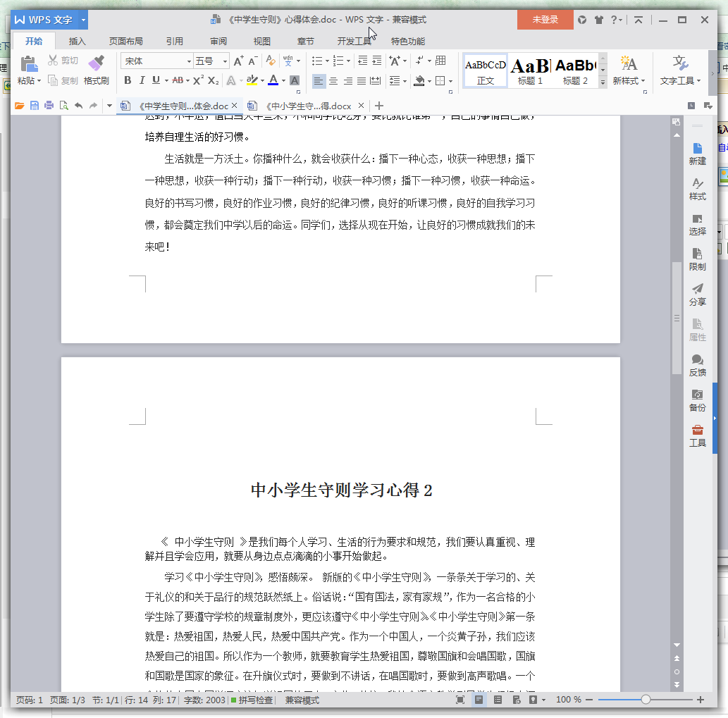This screenshot has height=718, width=728.
Task: Toggle bold formatting
Action: click(x=128, y=80)
